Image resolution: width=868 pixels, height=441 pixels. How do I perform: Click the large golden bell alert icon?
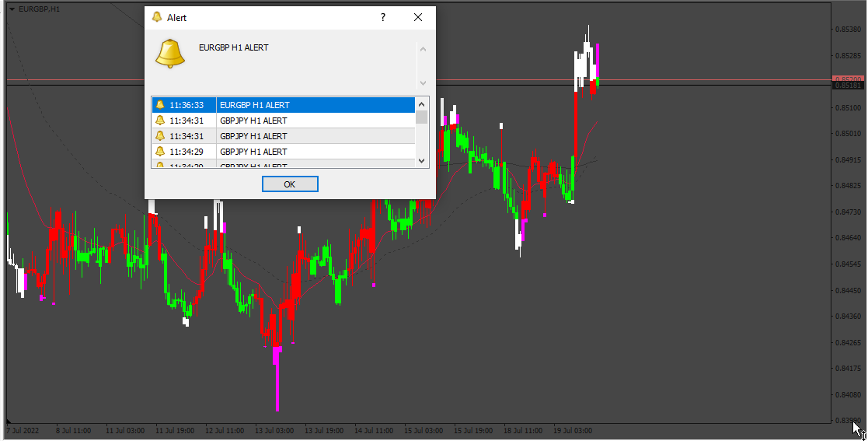[170, 54]
